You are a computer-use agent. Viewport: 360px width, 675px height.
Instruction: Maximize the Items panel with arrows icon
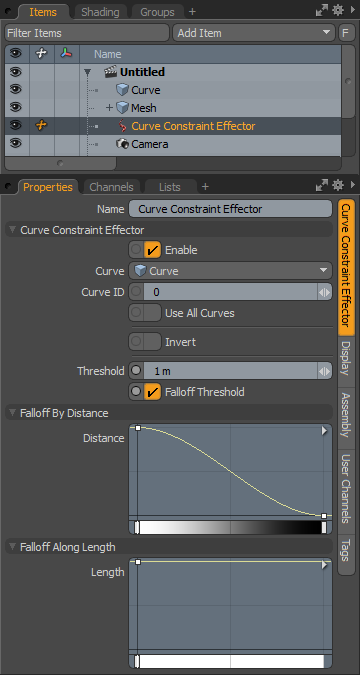point(322,11)
